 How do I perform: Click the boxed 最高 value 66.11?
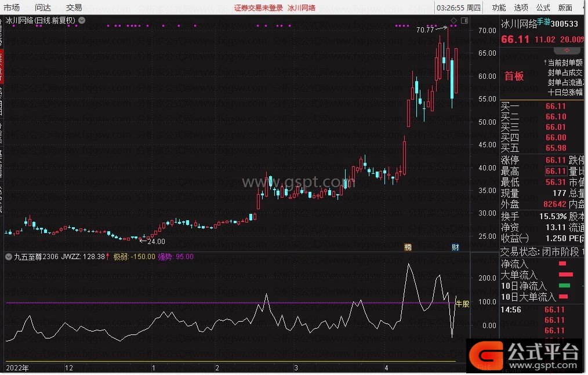coord(556,171)
